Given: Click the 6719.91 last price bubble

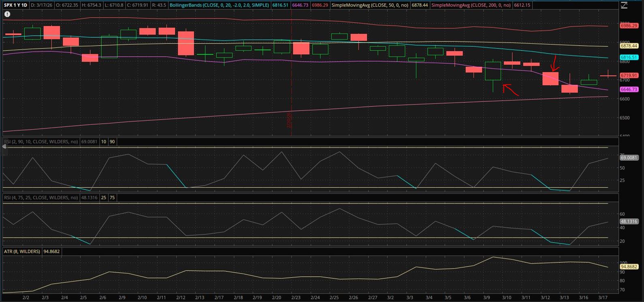Looking at the screenshot, I should (x=629, y=75).
